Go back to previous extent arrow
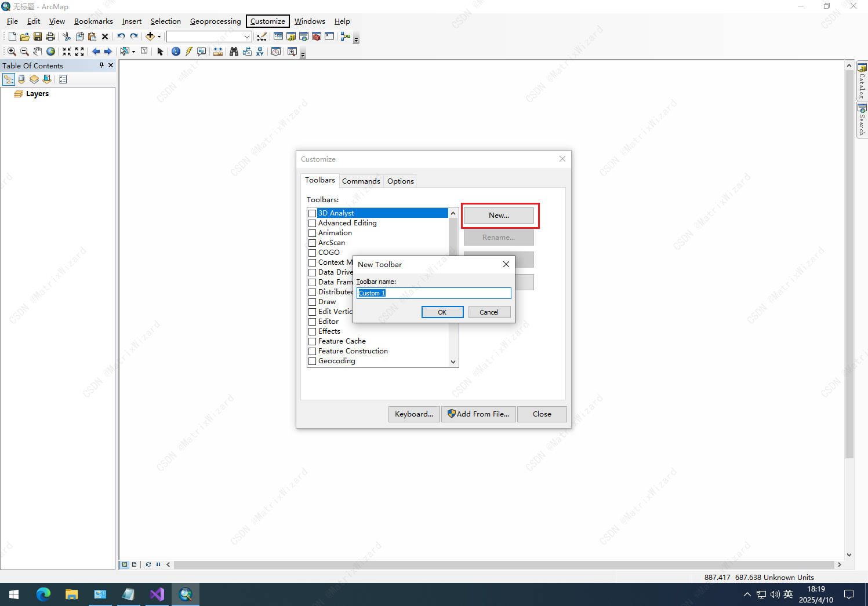 click(x=96, y=52)
